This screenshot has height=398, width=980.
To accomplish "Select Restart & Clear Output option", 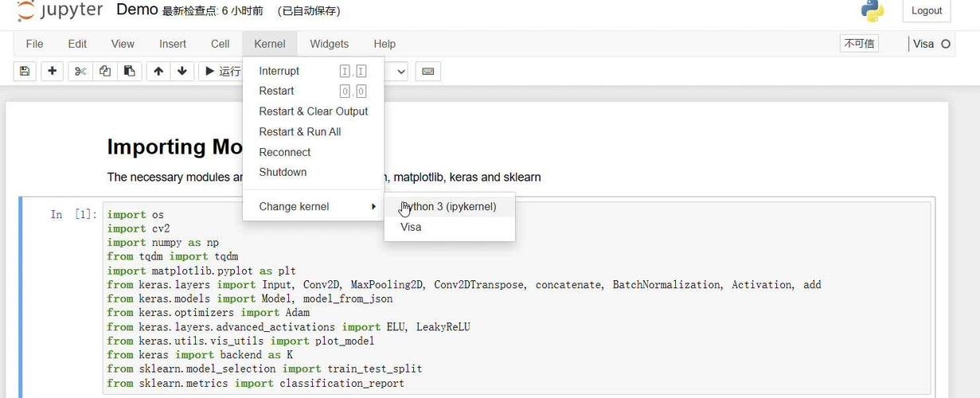I will (313, 111).
